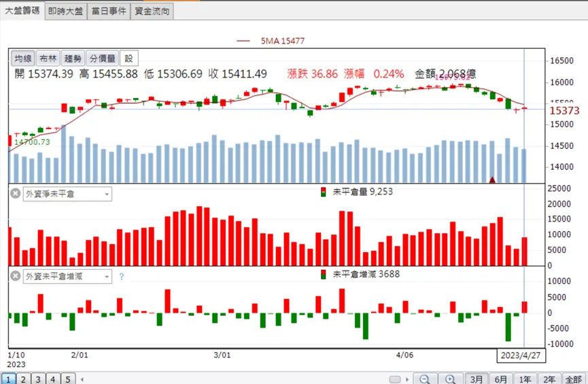Select the 全部 time range

574,379
